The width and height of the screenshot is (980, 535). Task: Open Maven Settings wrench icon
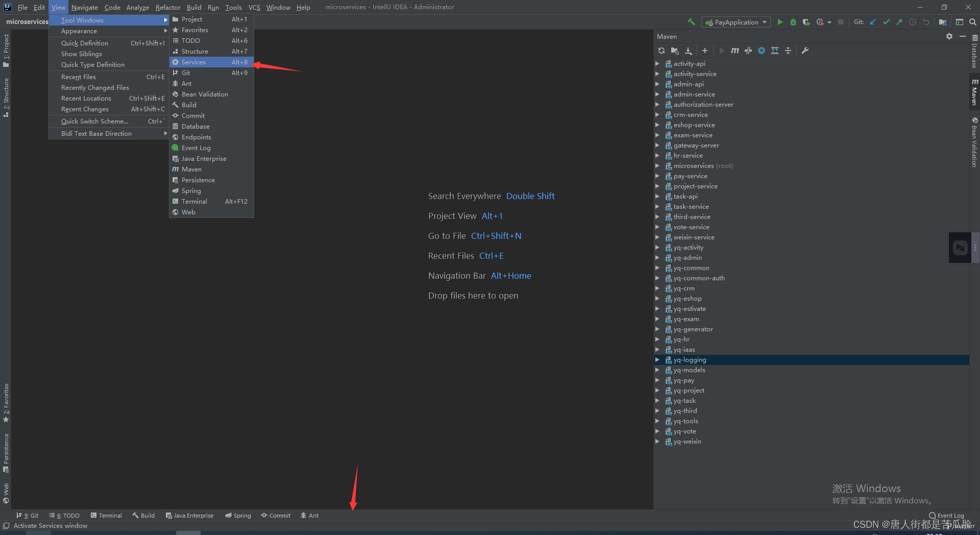805,51
